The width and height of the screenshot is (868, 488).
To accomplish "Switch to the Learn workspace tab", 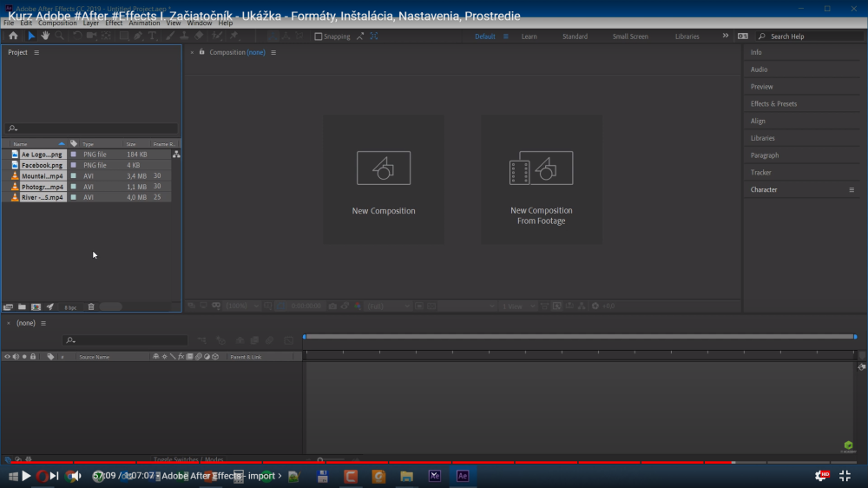I will [529, 36].
